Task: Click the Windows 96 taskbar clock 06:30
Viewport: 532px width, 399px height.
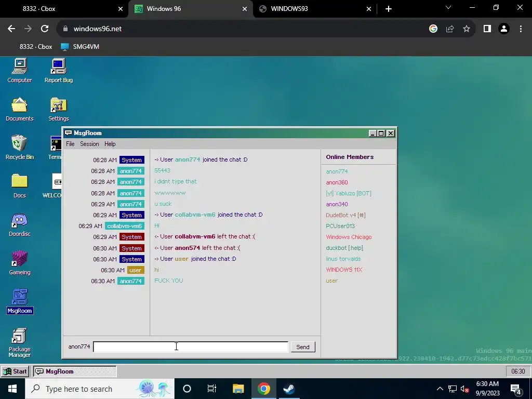Action: pos(518,371)
